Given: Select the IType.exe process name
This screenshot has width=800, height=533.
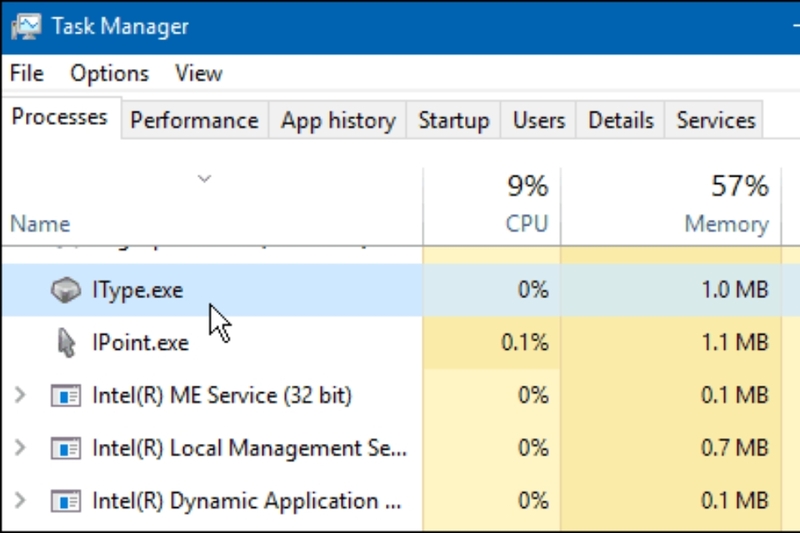Looking at the screenshot, I should [x=138, y=290].
